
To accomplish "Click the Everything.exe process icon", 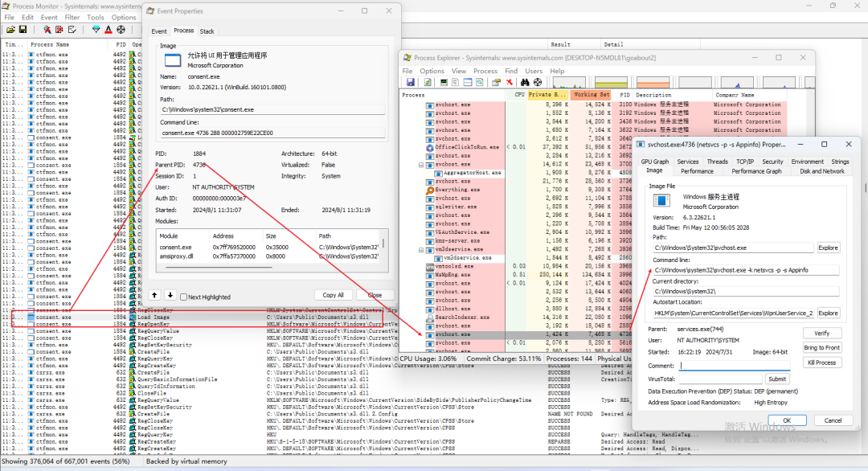I will [x=429, y=190].
